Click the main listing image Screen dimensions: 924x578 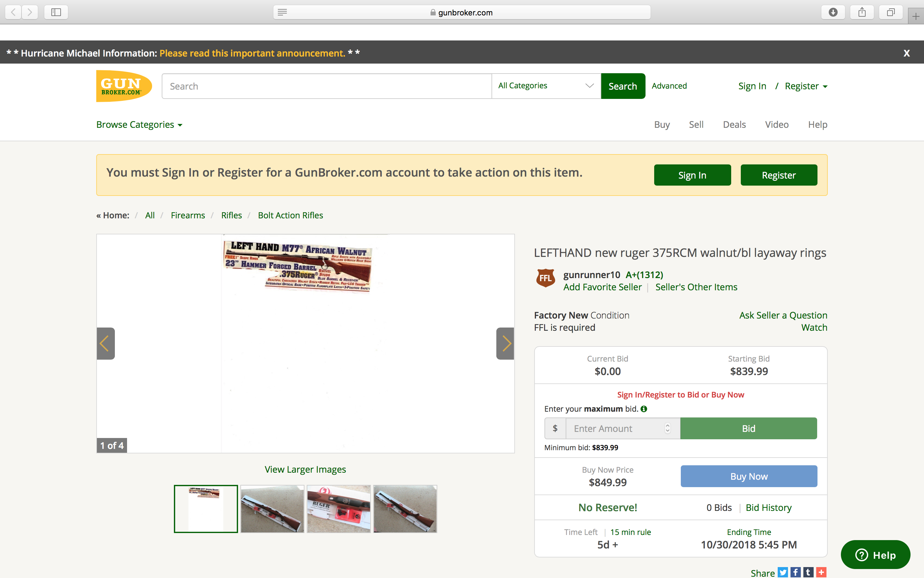305,343
